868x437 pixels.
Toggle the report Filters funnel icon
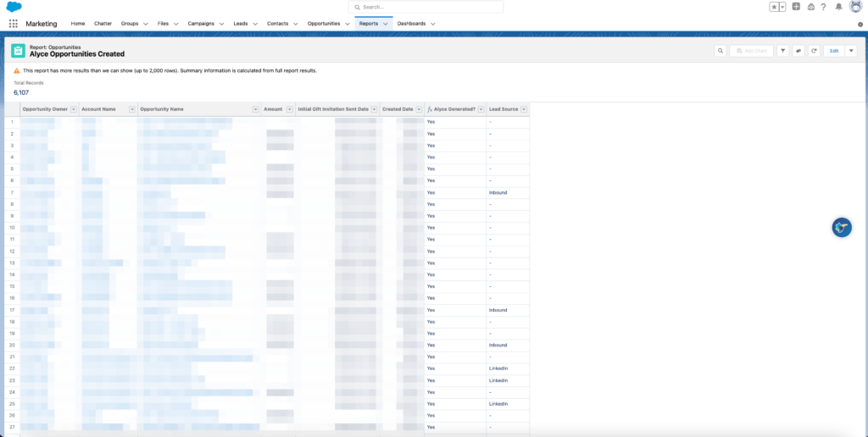coord(782,51)
